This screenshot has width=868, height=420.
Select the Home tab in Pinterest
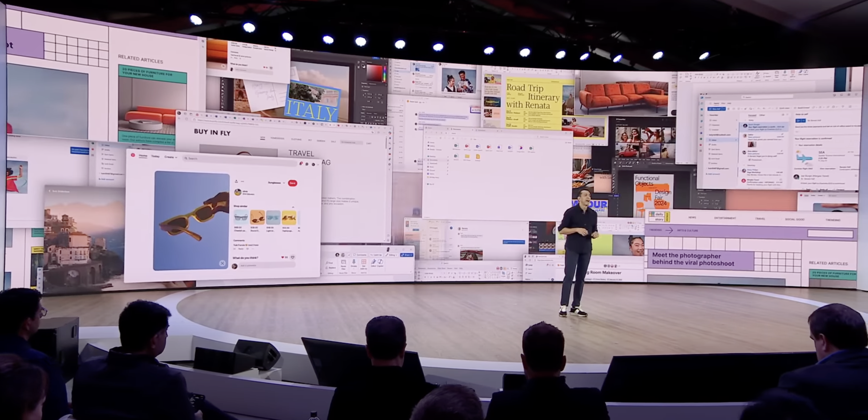coord(143,156)
